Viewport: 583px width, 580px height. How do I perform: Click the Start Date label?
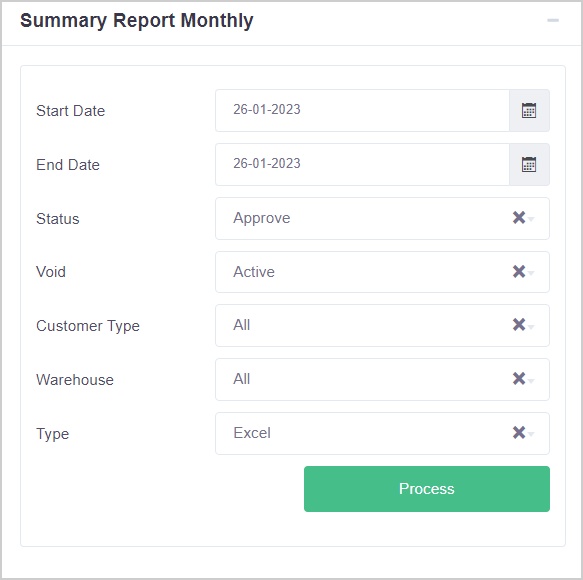pos(71,111)
